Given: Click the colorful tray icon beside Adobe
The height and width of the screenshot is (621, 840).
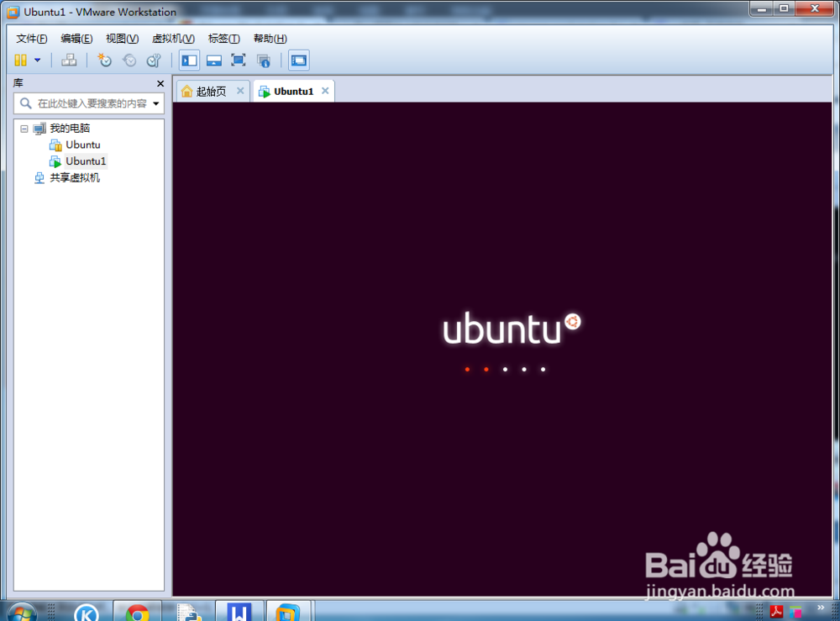Looking at the screenshot, I should (795, 612).
